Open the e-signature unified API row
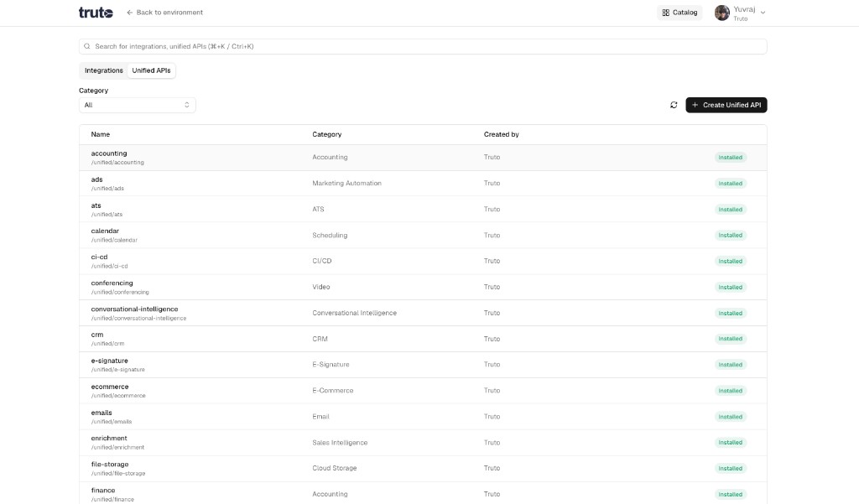 tap(423, 364)
